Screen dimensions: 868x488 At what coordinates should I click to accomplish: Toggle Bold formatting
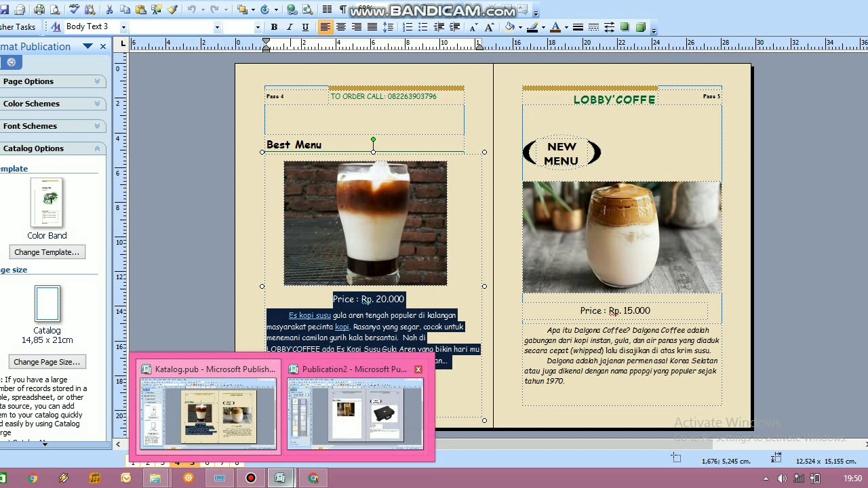pos(274,27)
